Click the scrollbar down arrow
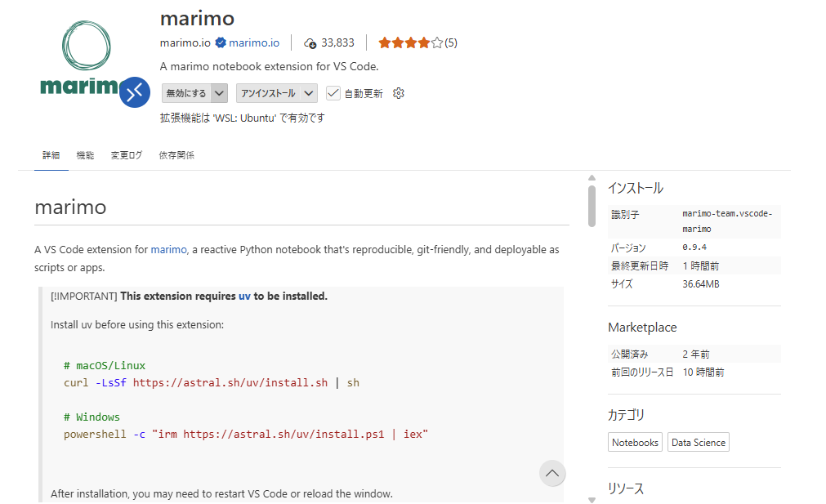Screen dimensions: 826x504 (592, 499)
